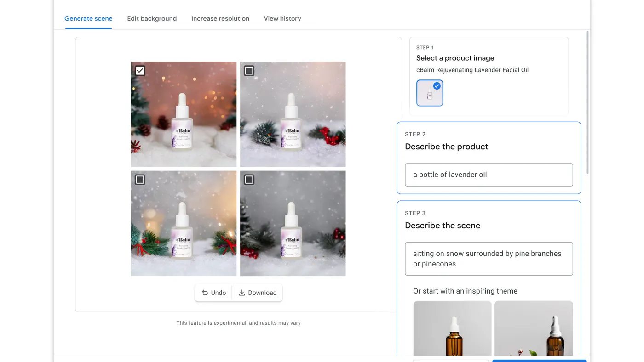Uncheck the checkbox on the red bokeh image

(140, 70)
